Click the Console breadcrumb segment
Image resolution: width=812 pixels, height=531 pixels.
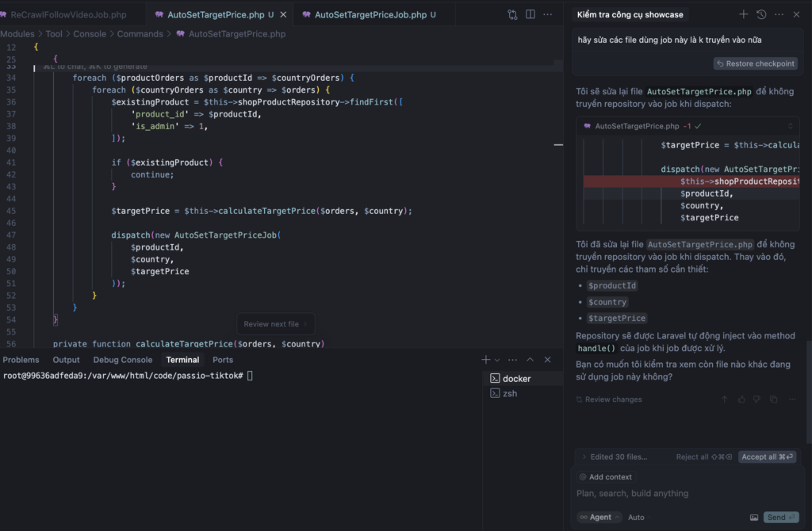90,33
